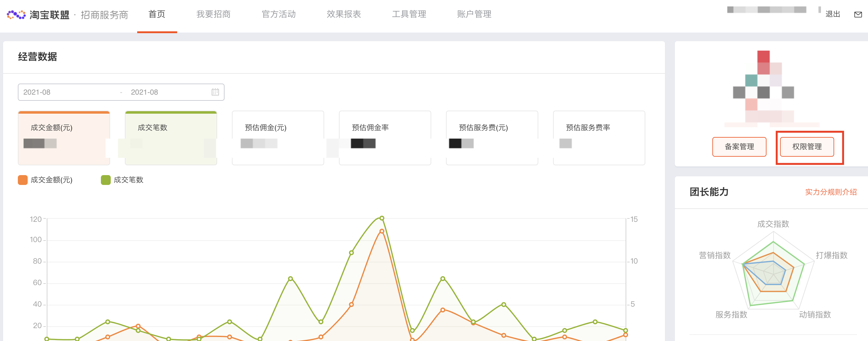
Task: Switch to the 首页 tab
Action: (x=157, y=14)
